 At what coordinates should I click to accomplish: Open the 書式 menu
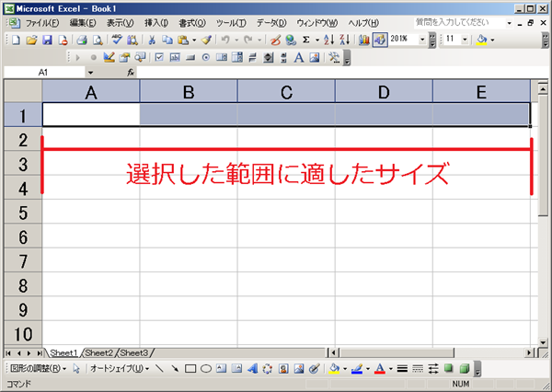point(192,23)
